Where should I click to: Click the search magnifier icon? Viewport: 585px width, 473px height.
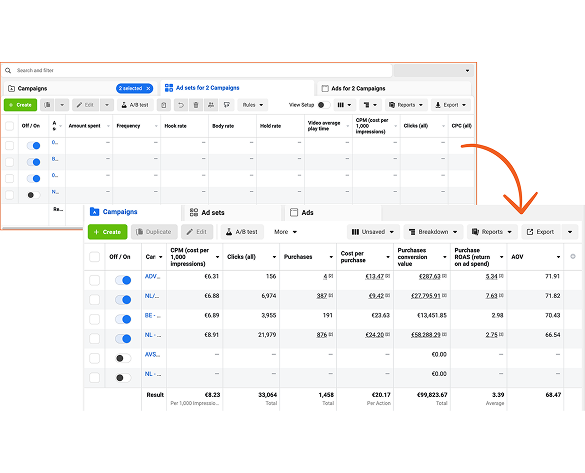click(x=8, y=70)
